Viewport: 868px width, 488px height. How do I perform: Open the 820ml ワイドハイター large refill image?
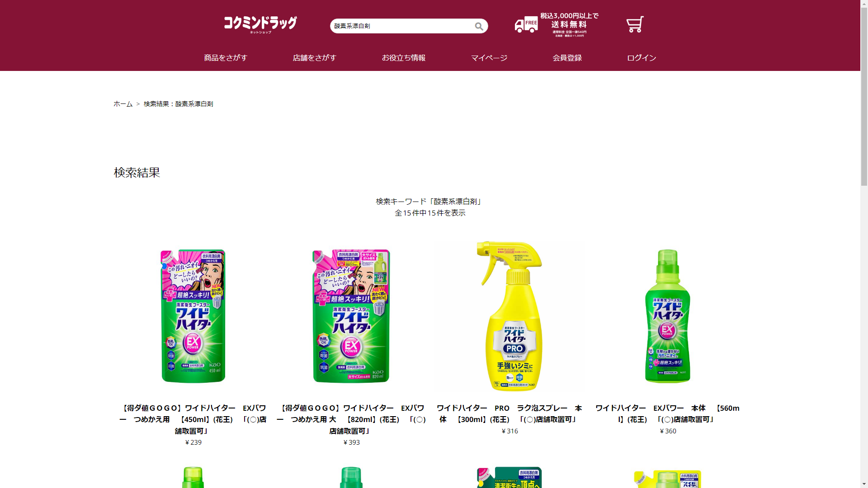pyautogui.click(x=351, y=316)
